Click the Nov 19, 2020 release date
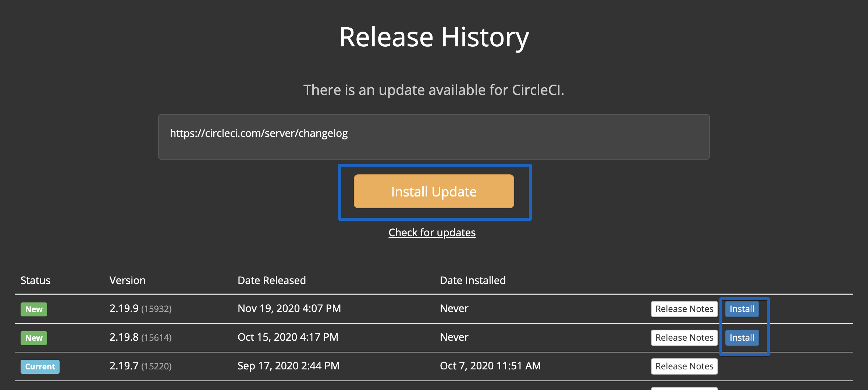The height and width of the screenshot is (390, 868). [x=289, y=308]
